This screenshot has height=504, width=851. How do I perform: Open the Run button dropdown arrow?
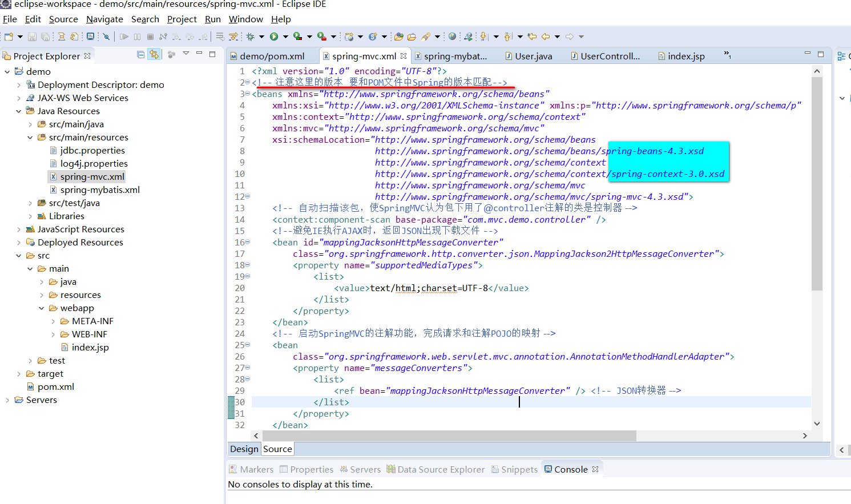click(x=286, y=36)
